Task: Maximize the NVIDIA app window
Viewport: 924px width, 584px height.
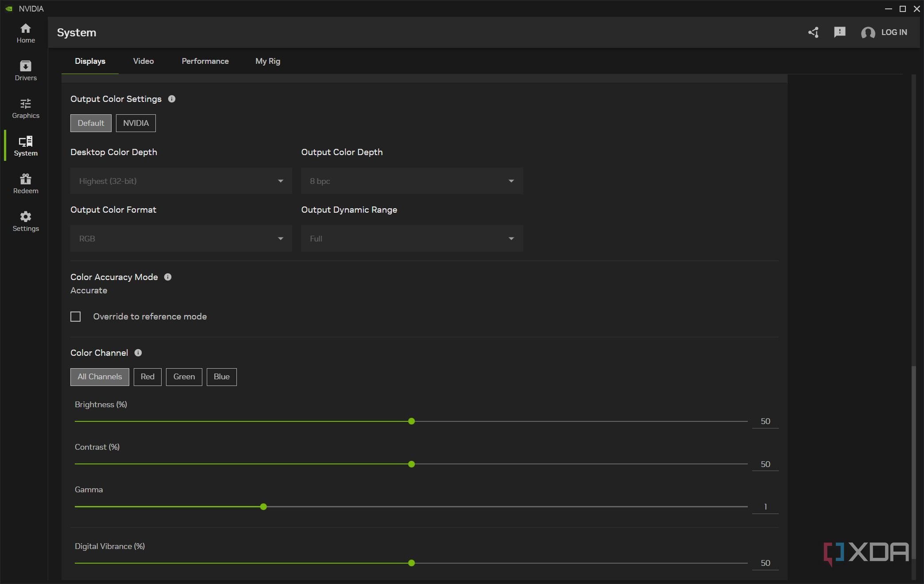Action: point(903,8)
